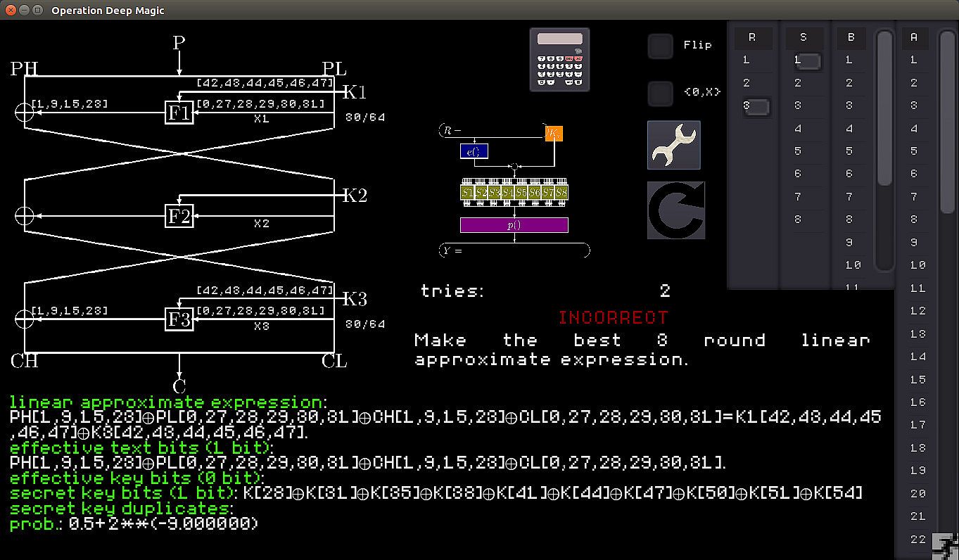Click the A column scrollbar handle
The width and height of the screenshot is (959, 560).
(947, 120)
